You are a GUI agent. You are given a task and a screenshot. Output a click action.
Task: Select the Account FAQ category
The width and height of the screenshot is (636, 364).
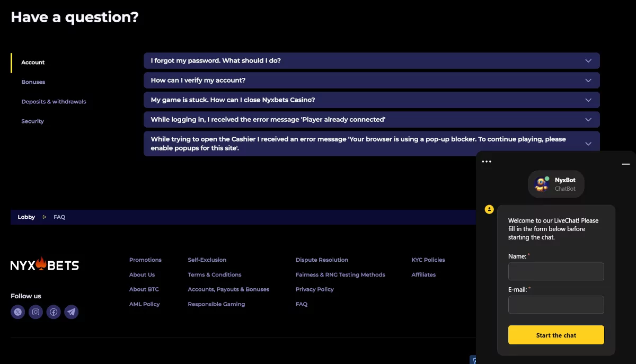pos(33,63)
